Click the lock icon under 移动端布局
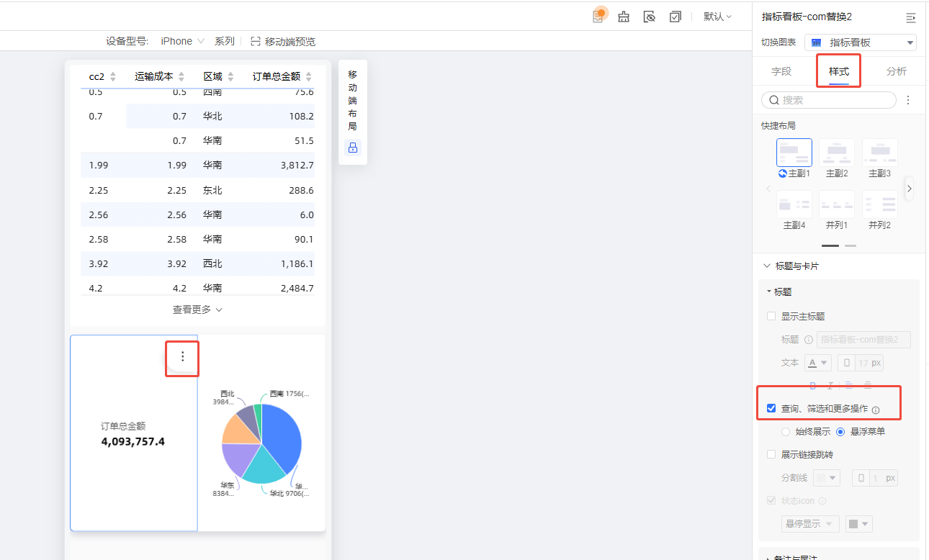Image resolution: width=929 pixels, height=560 pixels. tap(352, 148)
